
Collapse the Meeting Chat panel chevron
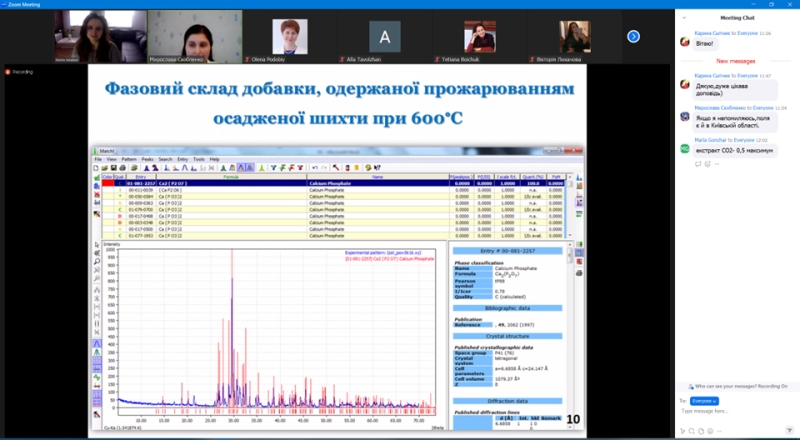pyautogui.click(x=684, y=18)
